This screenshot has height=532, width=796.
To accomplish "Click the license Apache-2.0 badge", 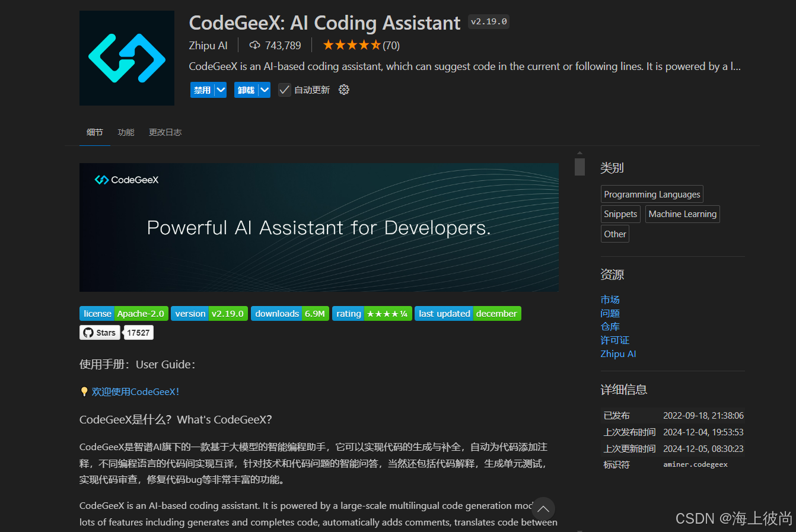I will click(x=124, y=314).
